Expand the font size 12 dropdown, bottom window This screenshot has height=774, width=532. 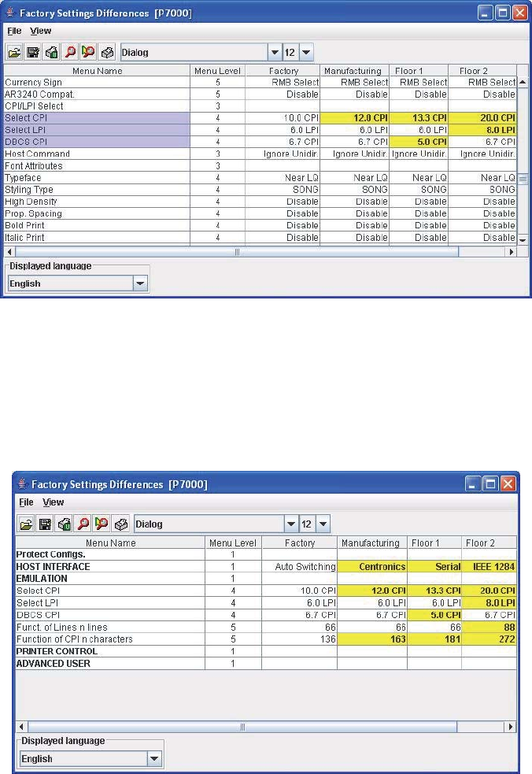(323, 524)
